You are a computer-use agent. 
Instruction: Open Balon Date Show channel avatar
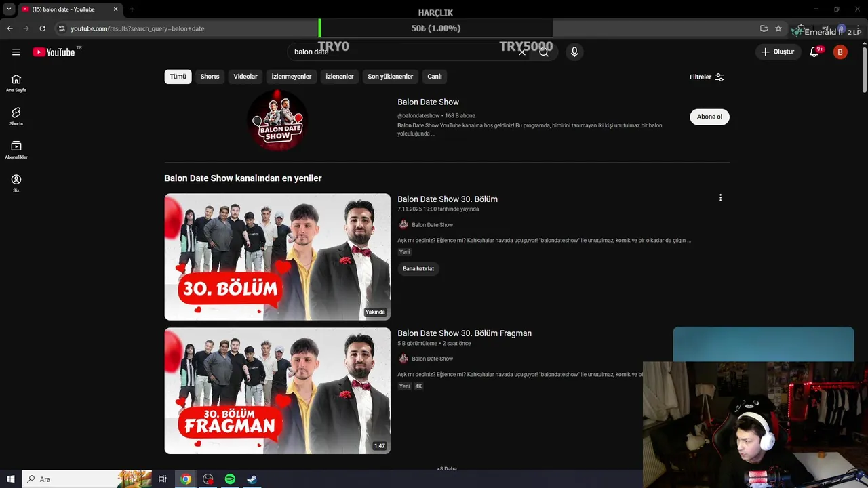click(277, 121)
